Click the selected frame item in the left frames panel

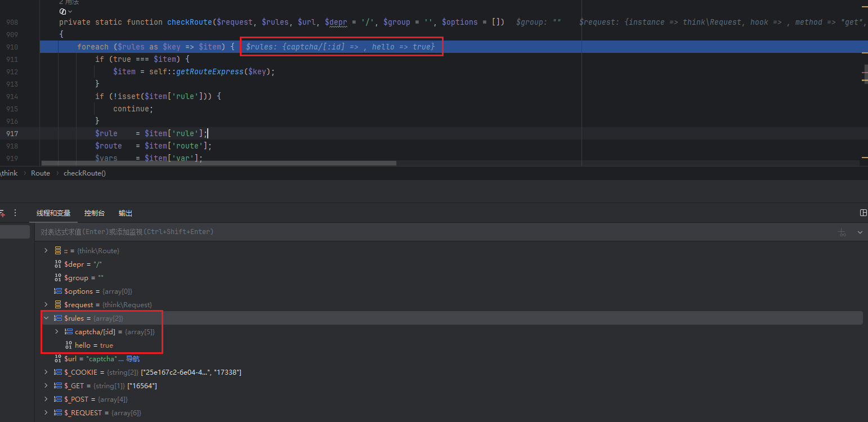[x=15, y=232]
